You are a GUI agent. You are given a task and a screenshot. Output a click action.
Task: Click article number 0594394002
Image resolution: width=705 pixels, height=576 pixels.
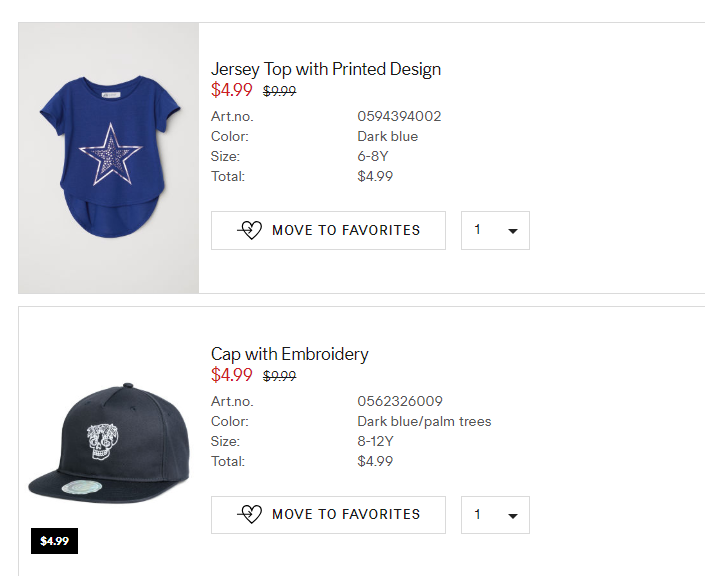pos(399,116)
